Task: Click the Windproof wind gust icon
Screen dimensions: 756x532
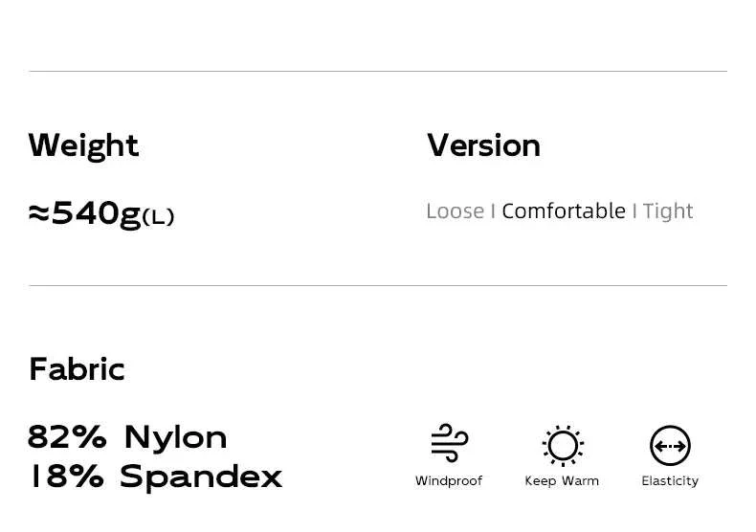Action: tap(450, 443)
